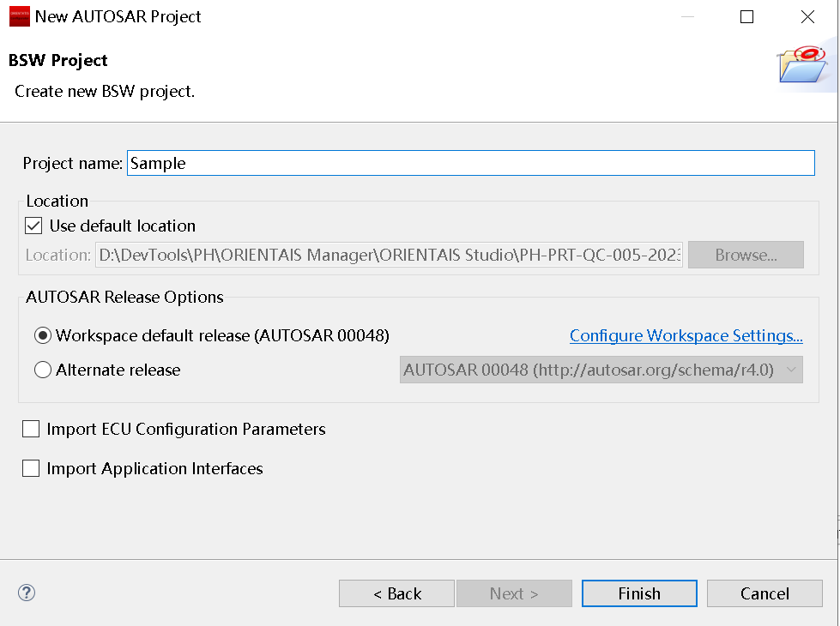
Task: Choose the Alternate release option
Action: point(43,370)
